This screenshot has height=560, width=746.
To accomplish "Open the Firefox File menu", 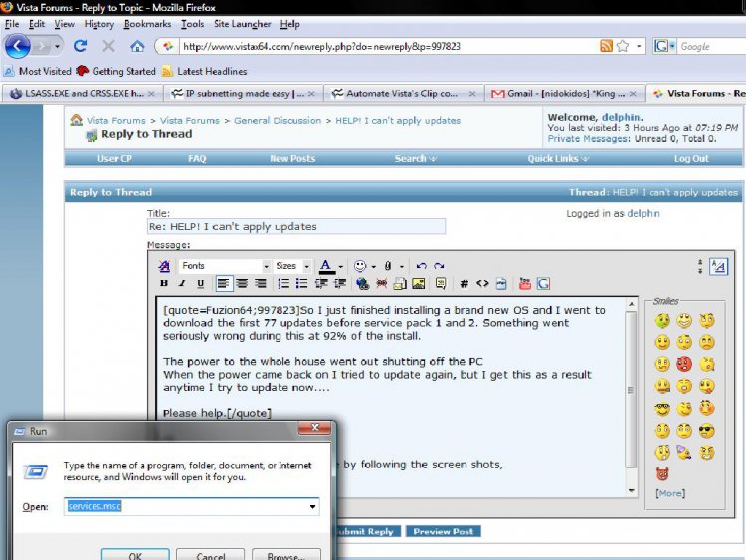I will 12,24.
